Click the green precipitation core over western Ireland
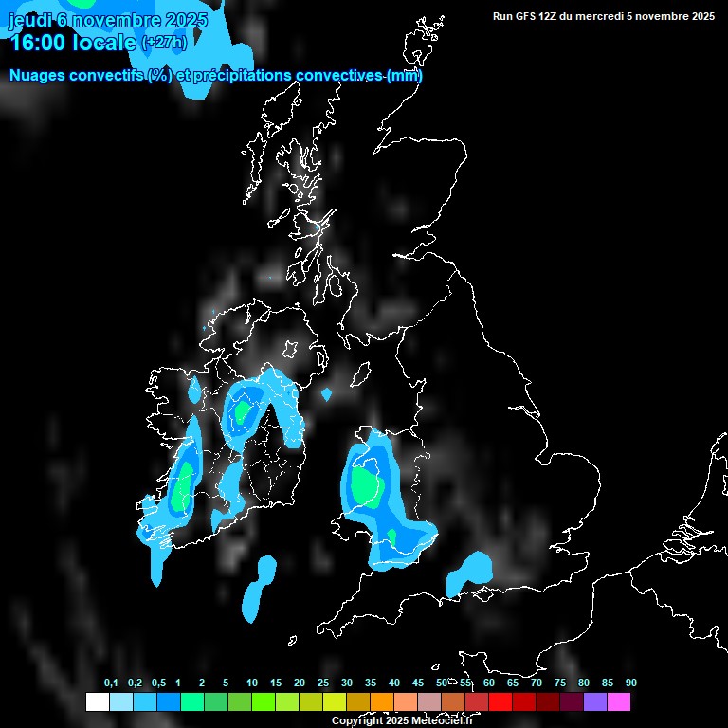The width and height of the screenshot is (728, 728). pyautogui.click(x=183, y=485)
